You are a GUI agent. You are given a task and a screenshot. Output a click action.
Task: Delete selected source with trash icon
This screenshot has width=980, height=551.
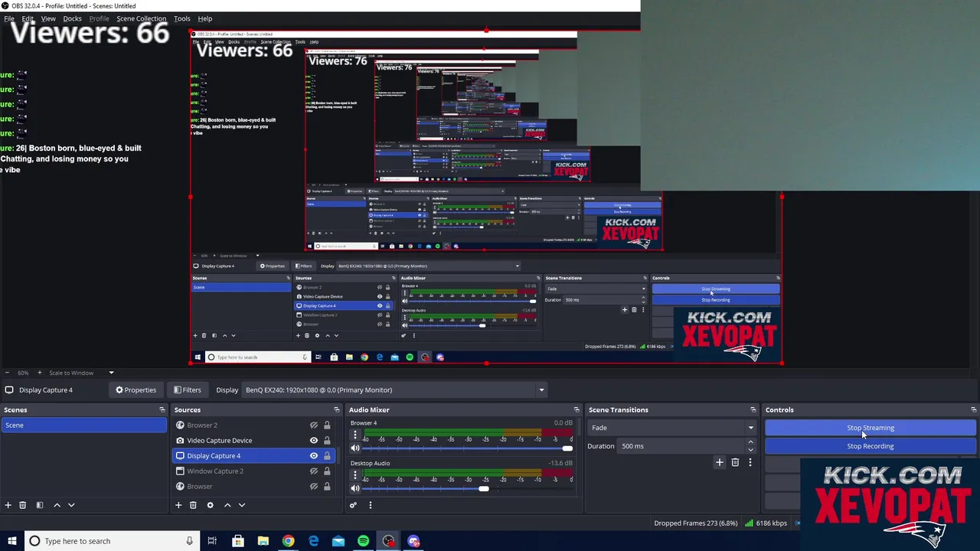[x=193, y=505]
